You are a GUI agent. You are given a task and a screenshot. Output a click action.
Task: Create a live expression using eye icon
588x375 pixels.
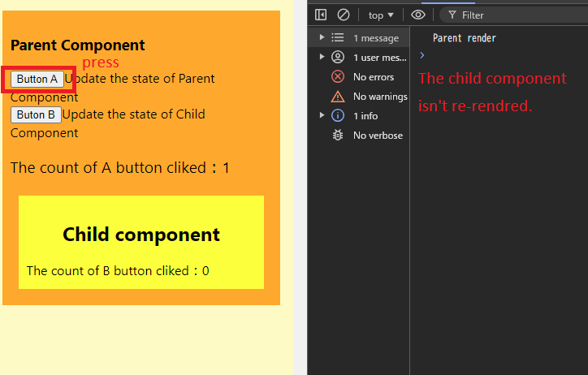(418, 15)
